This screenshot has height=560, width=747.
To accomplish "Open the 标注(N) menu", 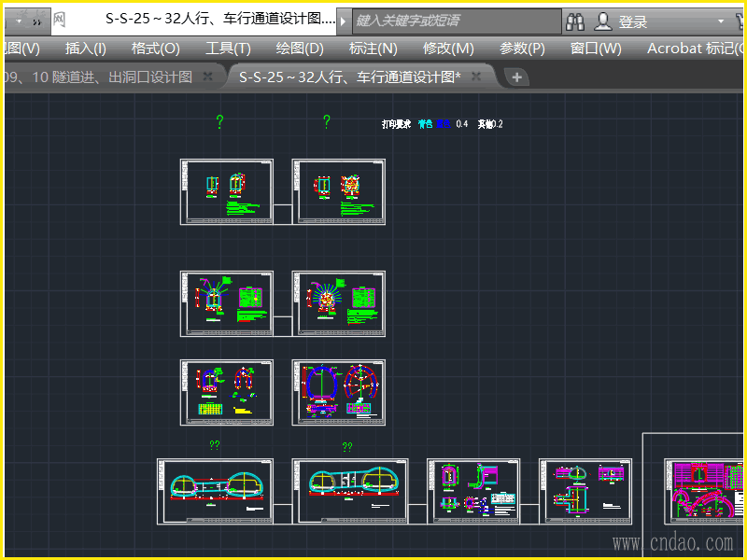I will point(373,49).
